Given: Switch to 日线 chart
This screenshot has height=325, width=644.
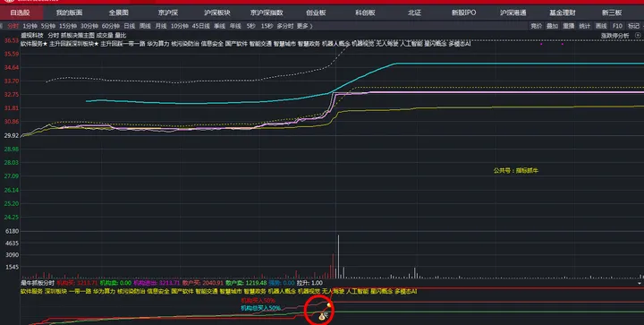Looking at the screenshot, I should pyautogui.click(x=130, y=26).
